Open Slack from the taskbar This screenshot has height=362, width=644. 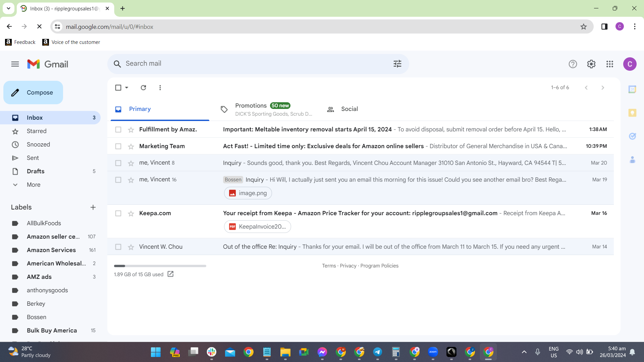click(212, 352)
